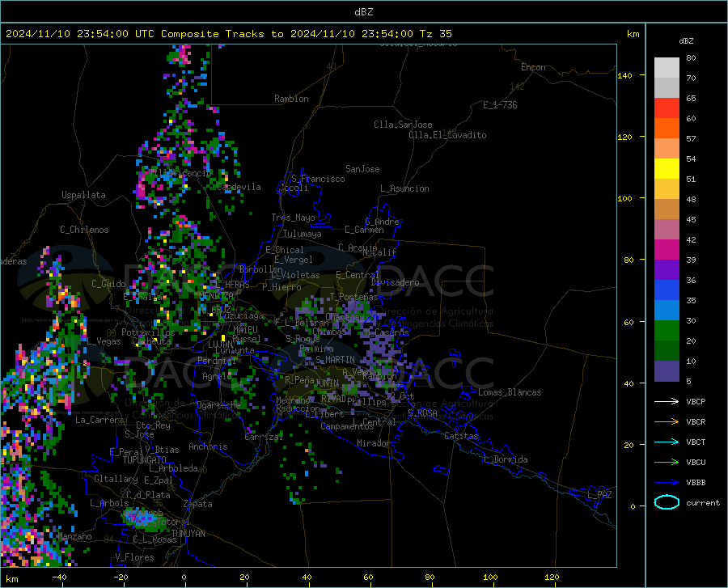The width and height of the screenshot is (728, 588).
Task: Select the light gray 80 dBZ swatch
Action: tap(667, 68)
